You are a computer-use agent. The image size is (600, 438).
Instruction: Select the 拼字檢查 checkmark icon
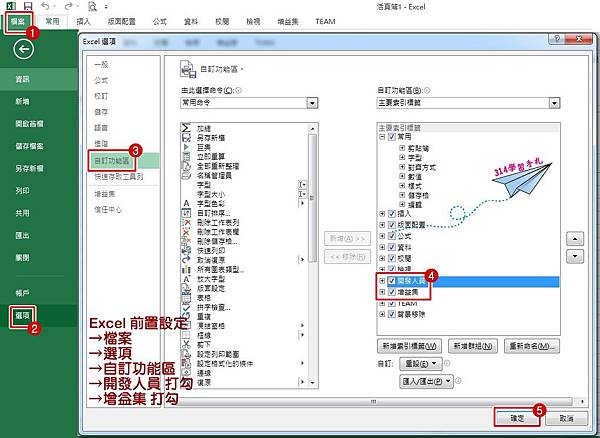[186, 307]
